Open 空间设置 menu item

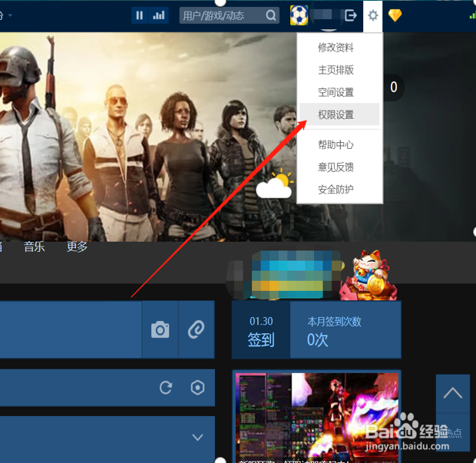(x=336, y=92)
